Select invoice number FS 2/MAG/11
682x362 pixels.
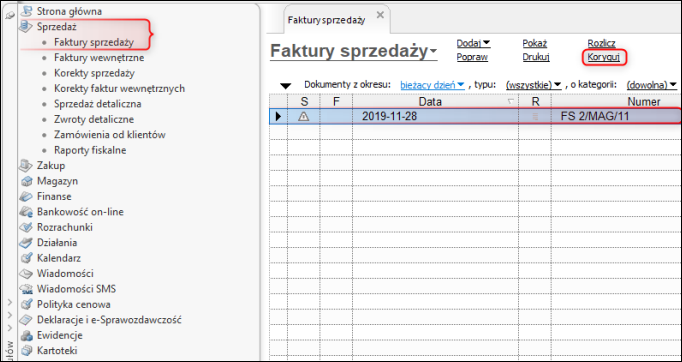pyautogui.click(x=595, y=116)
